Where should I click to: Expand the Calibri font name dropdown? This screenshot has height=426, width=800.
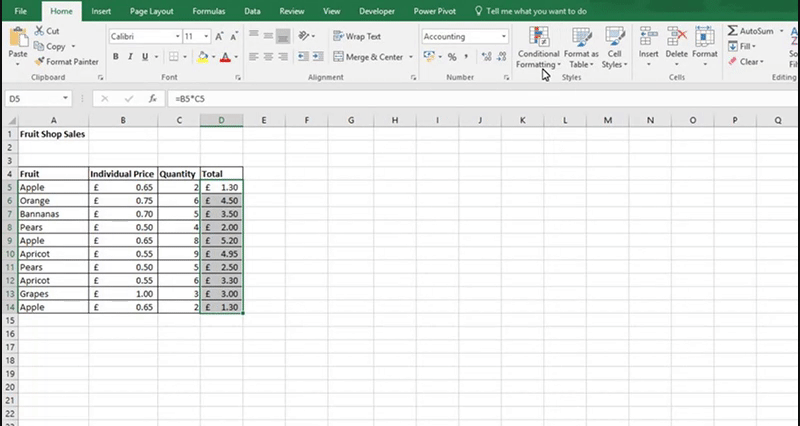(x=176, y=36)
